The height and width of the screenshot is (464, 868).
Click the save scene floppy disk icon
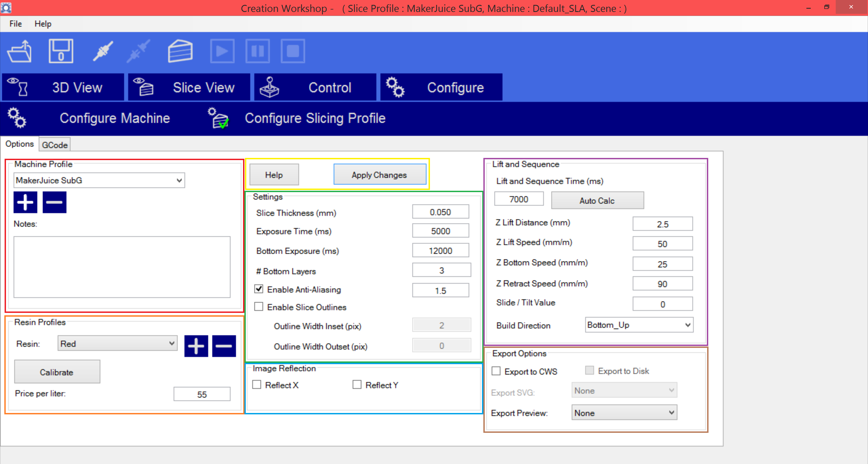click(x=61, y=51)
